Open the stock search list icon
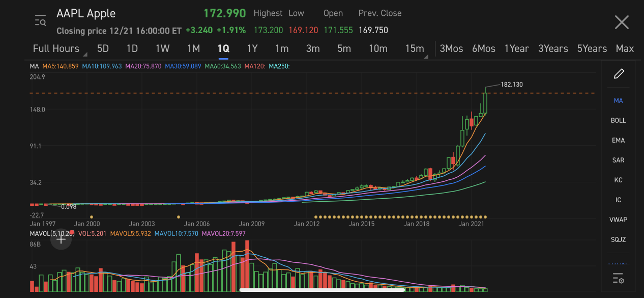This screenshot has width=644, height=298. (x=40, y=21)
